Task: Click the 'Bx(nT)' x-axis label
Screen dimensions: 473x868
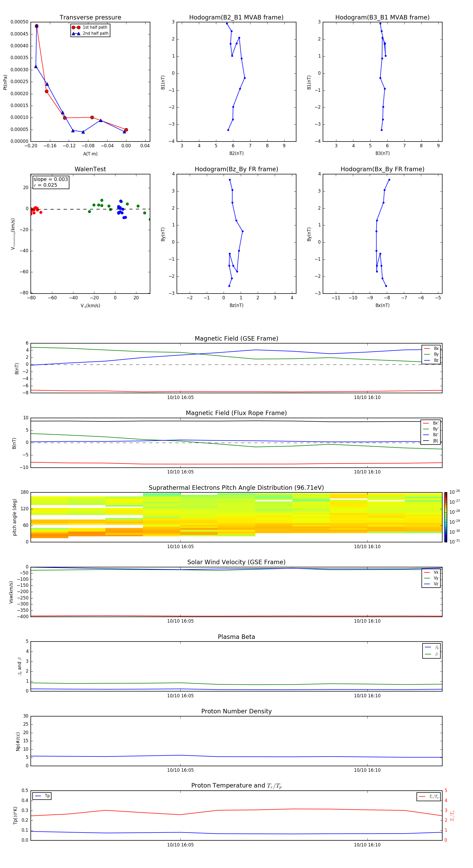Action: pyautogui.click(x=382, y=305)
